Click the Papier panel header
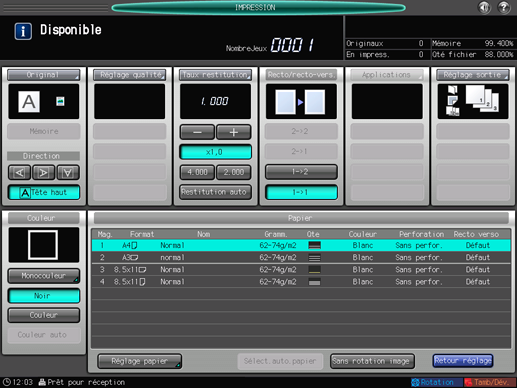517x388 pixels. point(301,218)
